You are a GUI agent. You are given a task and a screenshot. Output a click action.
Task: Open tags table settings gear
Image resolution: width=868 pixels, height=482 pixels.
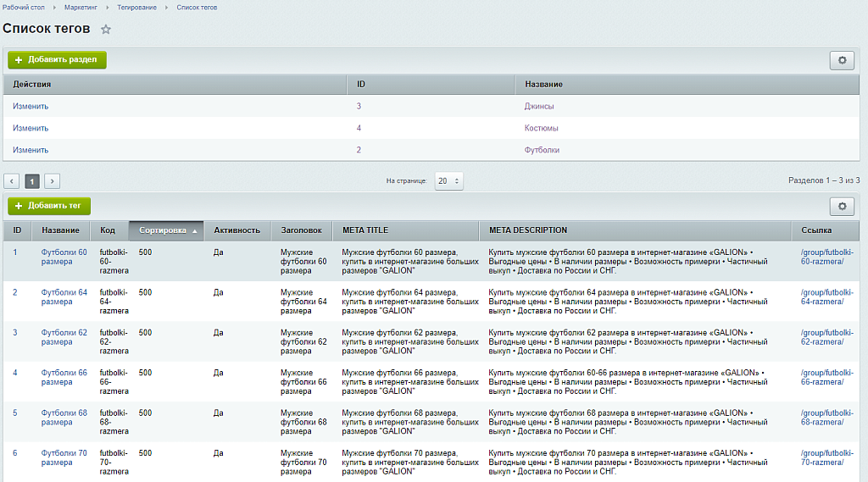[x=841, y=206]
